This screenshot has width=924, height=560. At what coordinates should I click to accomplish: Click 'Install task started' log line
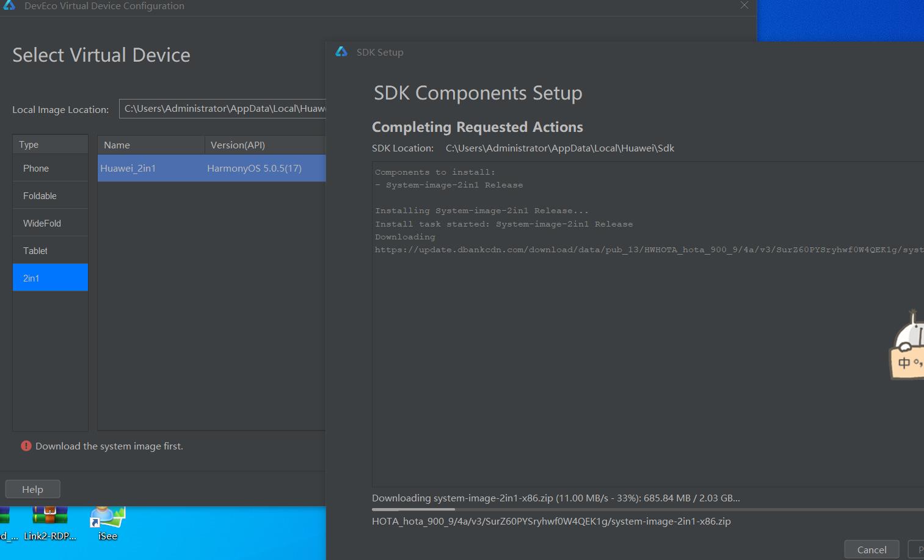(504, 224)
